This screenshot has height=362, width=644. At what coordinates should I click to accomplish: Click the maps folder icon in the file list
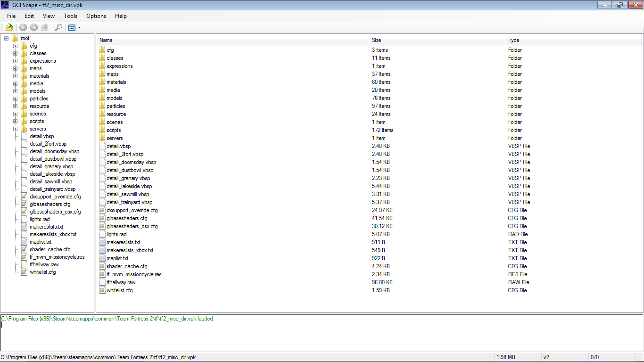pos(103,74)
